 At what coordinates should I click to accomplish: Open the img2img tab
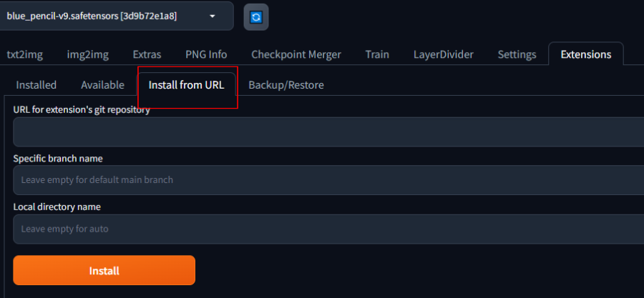click(x=88, y=54)
